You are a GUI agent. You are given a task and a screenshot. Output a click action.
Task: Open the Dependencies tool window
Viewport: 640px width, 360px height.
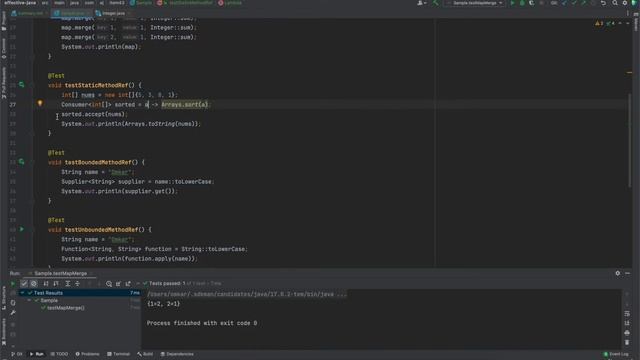click(x=177, y=354)
